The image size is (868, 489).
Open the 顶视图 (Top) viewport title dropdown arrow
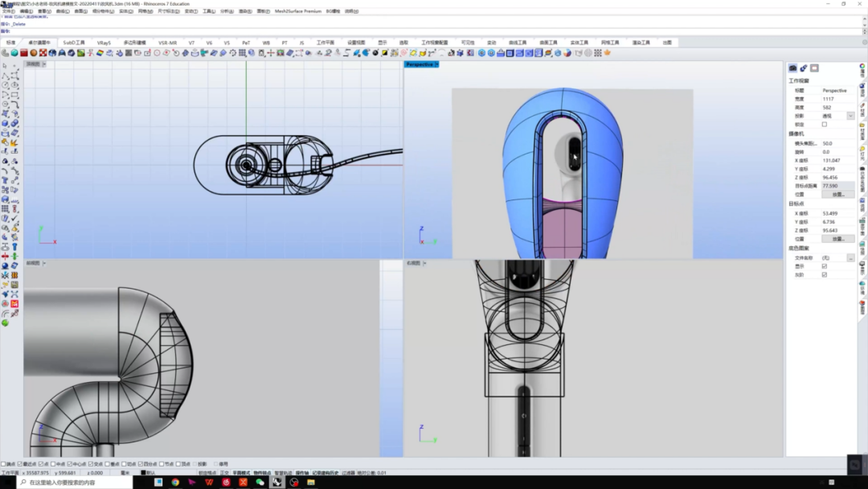click(43, 65)
